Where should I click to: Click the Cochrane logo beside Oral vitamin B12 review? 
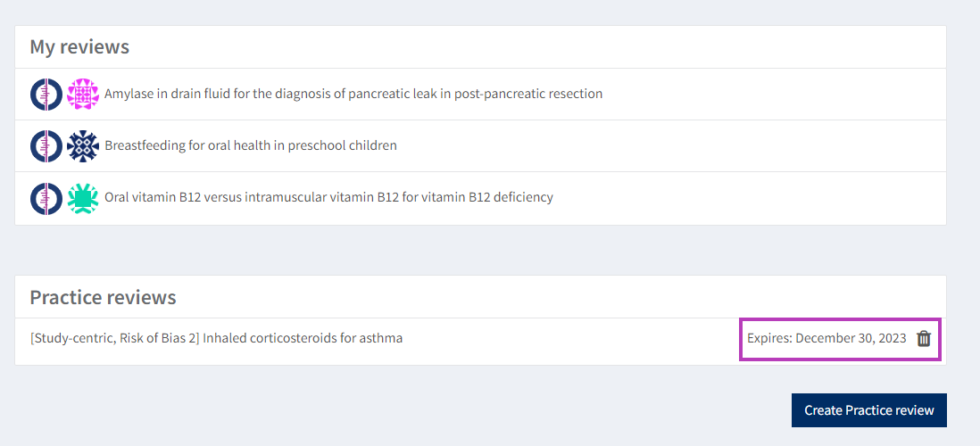click(x=46, y=198)
